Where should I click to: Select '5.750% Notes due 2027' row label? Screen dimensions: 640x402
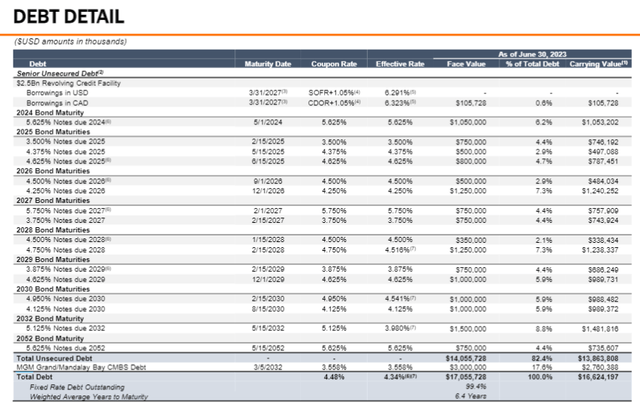[69, 211]
